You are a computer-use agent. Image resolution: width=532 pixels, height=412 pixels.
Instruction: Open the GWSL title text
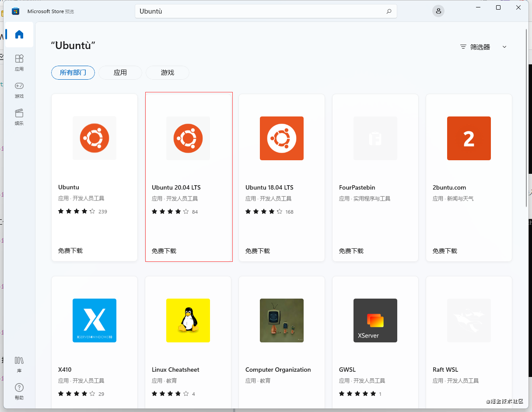point(347,370)
